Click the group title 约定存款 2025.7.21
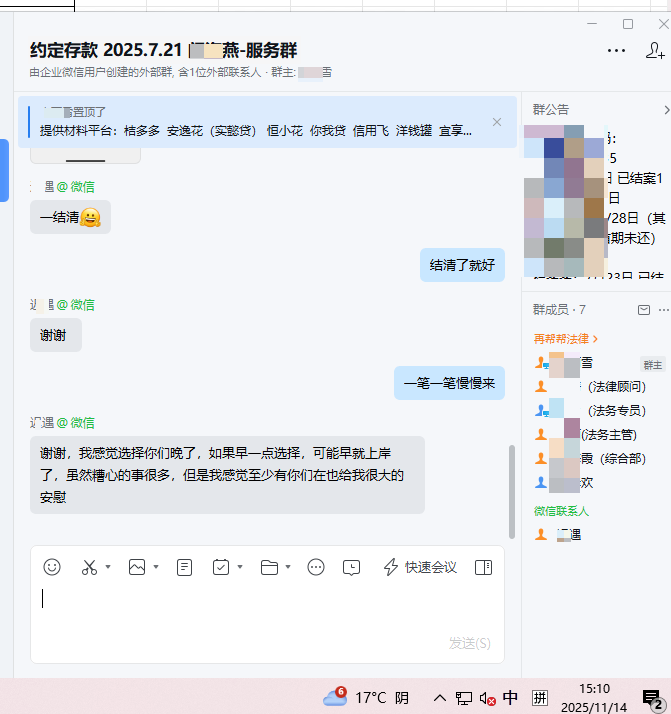 click(x=163, y=50)
